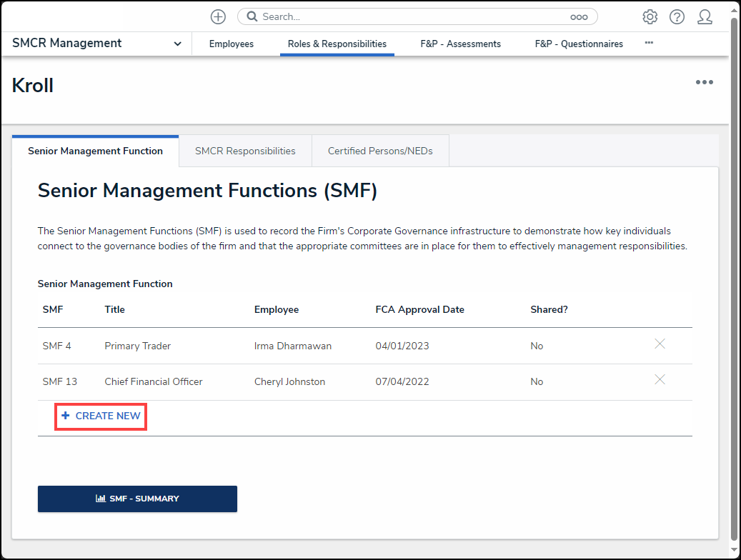Select the SMCR Responsibilities tab
Screen dimensions: 741x560
245,151
